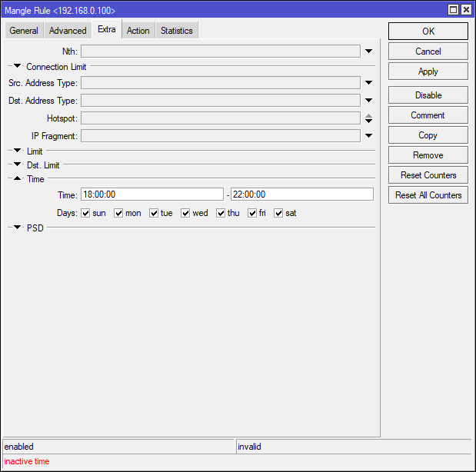The image size is (476, 472).
Task: Click the start time field 18:00:00
Action: pyautogui.click(x=152, y=194)
